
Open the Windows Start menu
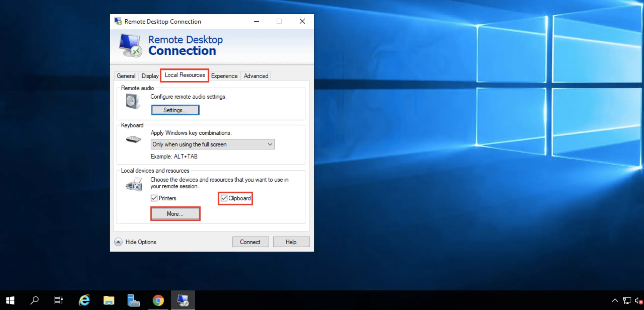coord(10,300)
